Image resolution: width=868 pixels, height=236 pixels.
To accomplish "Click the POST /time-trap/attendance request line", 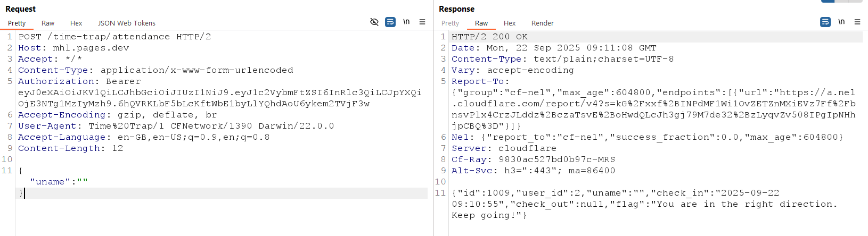I will click(x=114, y=37).
